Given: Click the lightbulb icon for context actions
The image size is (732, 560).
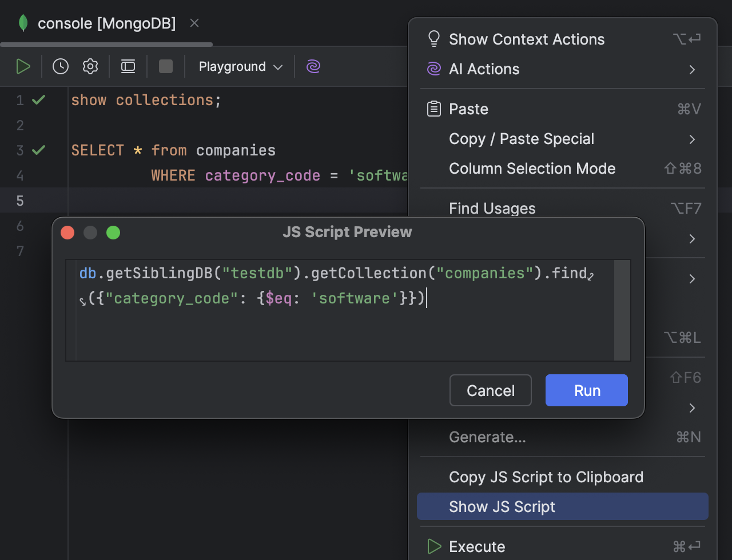Looking at the screenshot, I should [433, 39].
